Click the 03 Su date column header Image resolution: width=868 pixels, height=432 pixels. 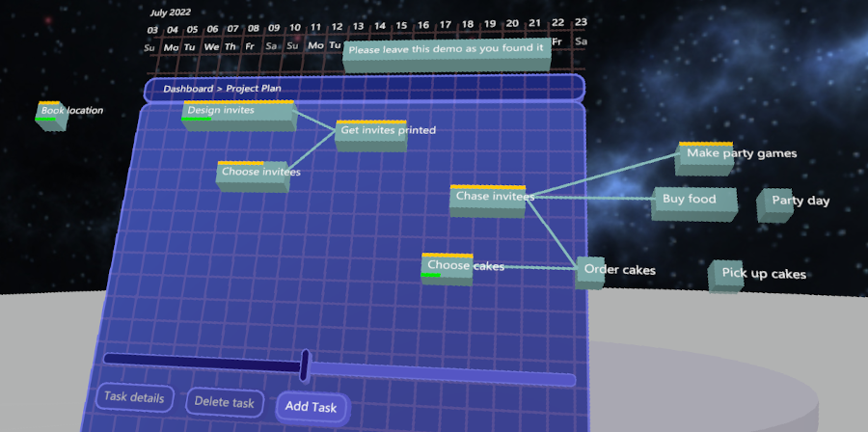(150, 39)
